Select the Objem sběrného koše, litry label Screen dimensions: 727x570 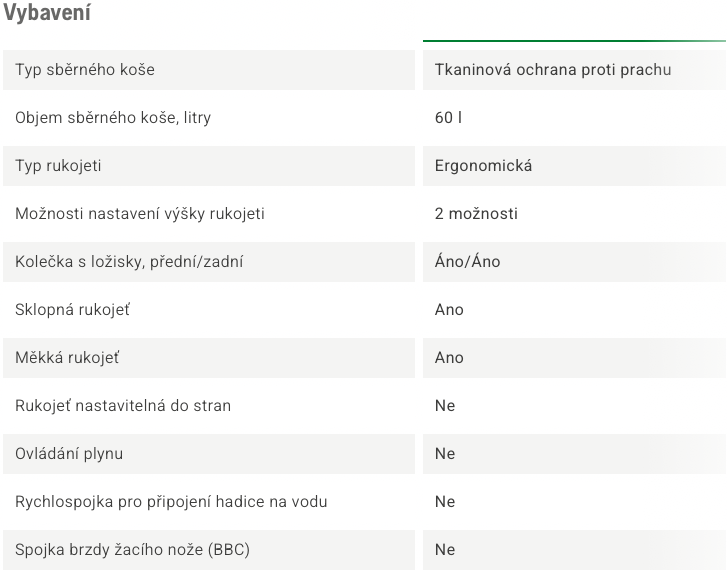pyautogui.click(x=113, y=118)
